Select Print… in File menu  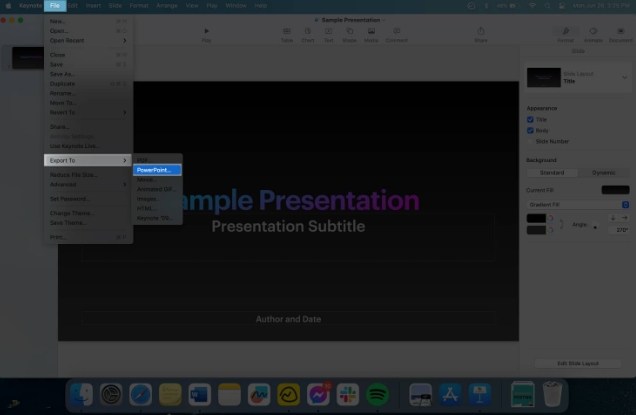[88, 237]
